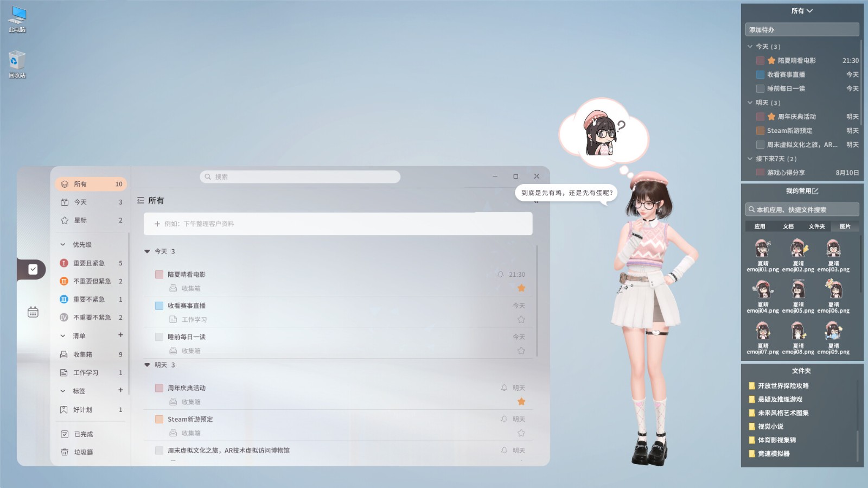868x488 pixels.
Task: Open the 所有 dropdown at widget top
Action: pos(802,11)
